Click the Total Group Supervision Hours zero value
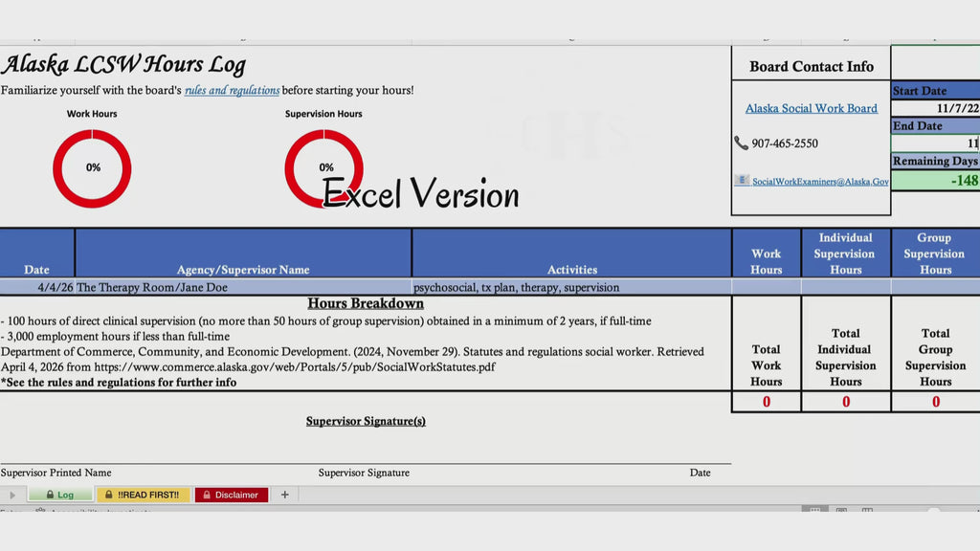The width and height of the screenshot is (980, 551). coord(935,403)
